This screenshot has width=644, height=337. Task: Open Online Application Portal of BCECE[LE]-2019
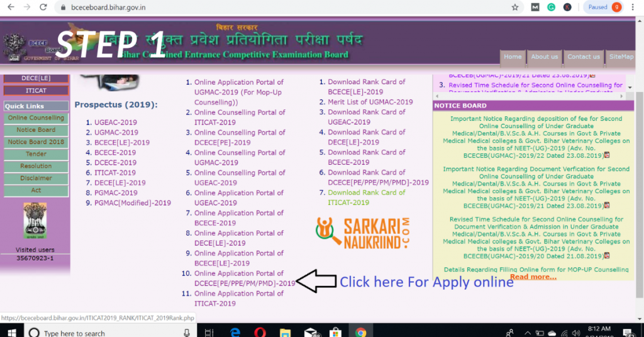(x=238, y=258)
